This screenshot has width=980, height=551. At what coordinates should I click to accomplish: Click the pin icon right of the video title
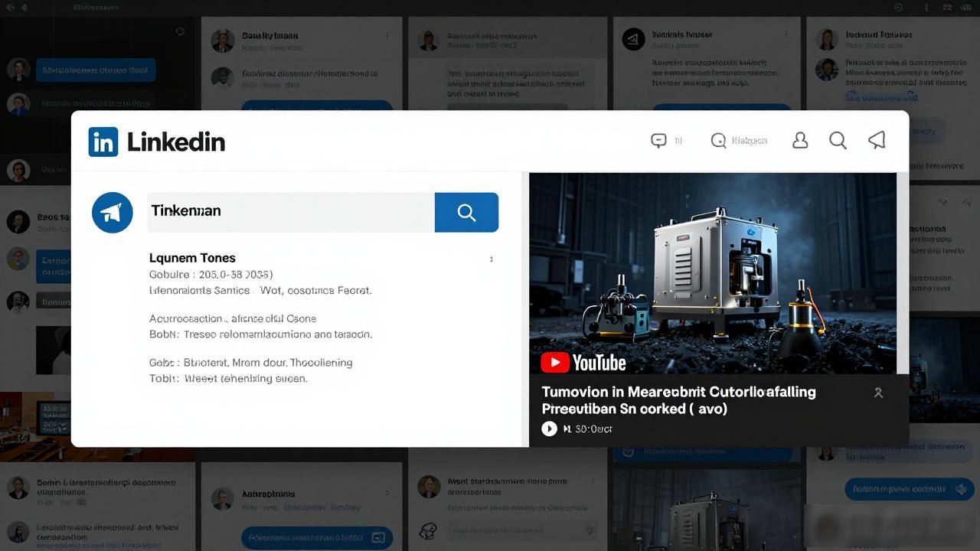(878, 393)
